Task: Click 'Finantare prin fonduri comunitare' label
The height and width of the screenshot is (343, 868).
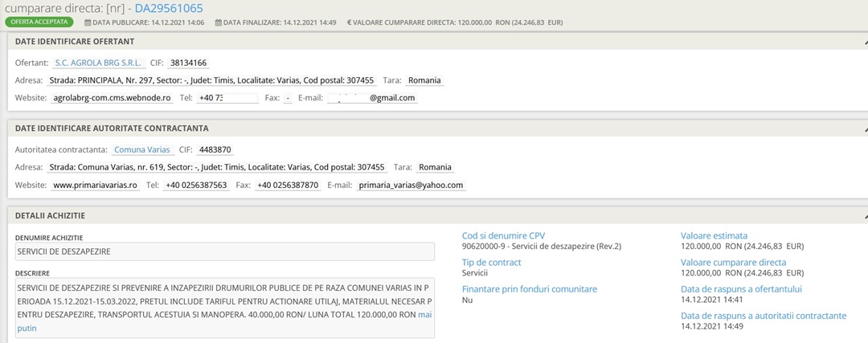Action: [x=529, y=289]
